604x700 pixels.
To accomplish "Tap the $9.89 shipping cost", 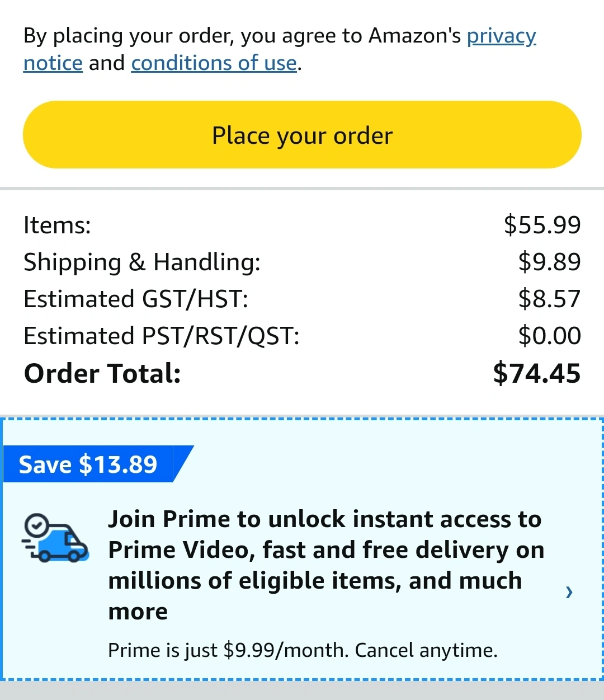I will pos(550,262).
